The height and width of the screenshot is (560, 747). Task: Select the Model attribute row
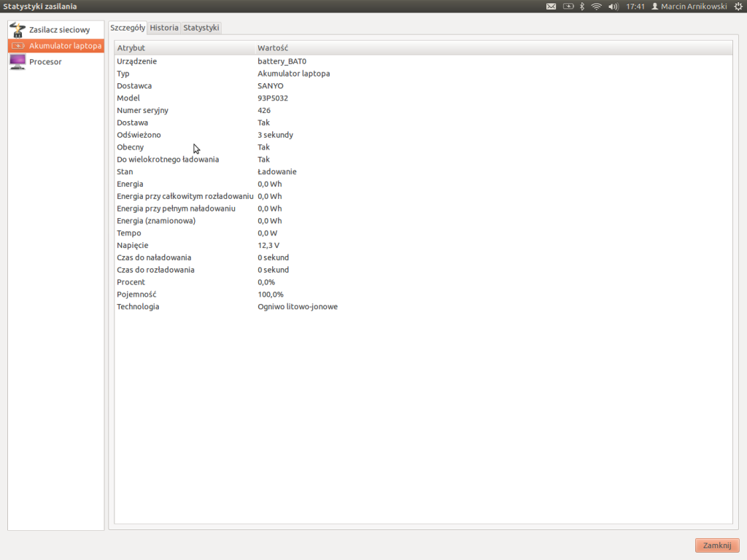423,98
